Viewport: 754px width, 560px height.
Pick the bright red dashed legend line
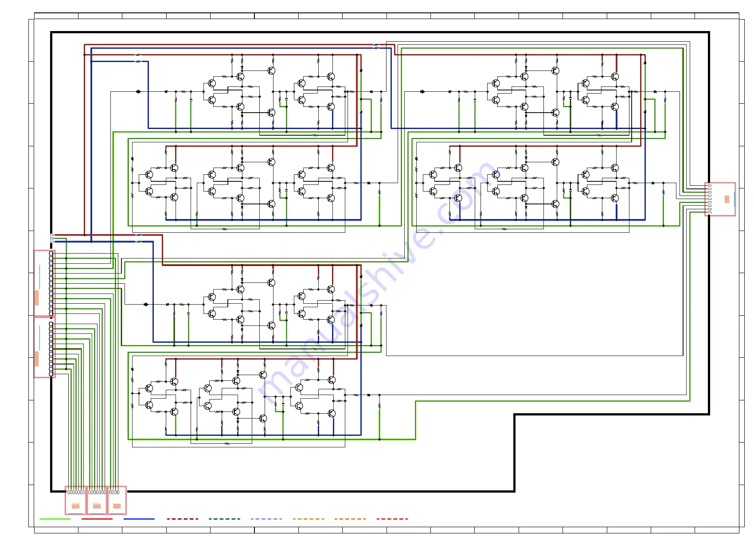tap(392, 519)
